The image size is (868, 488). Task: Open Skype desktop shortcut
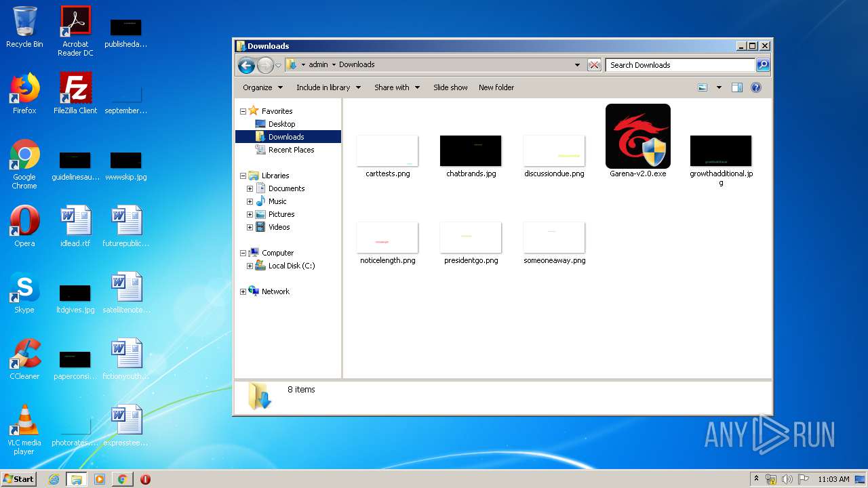pos(24,293)
